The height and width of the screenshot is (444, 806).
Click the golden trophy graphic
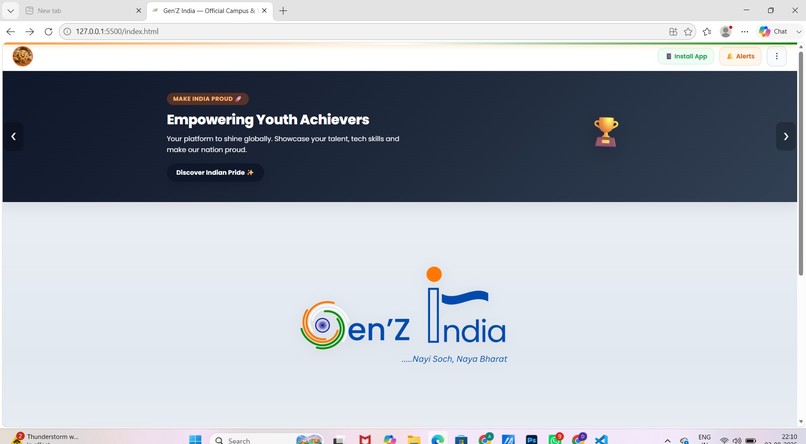tap(606, 132)
